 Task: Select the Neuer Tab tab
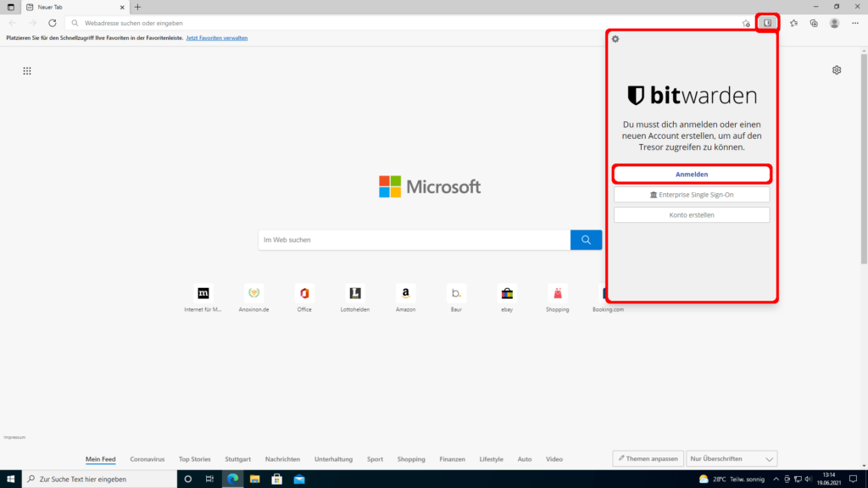[x=75, y=7]
